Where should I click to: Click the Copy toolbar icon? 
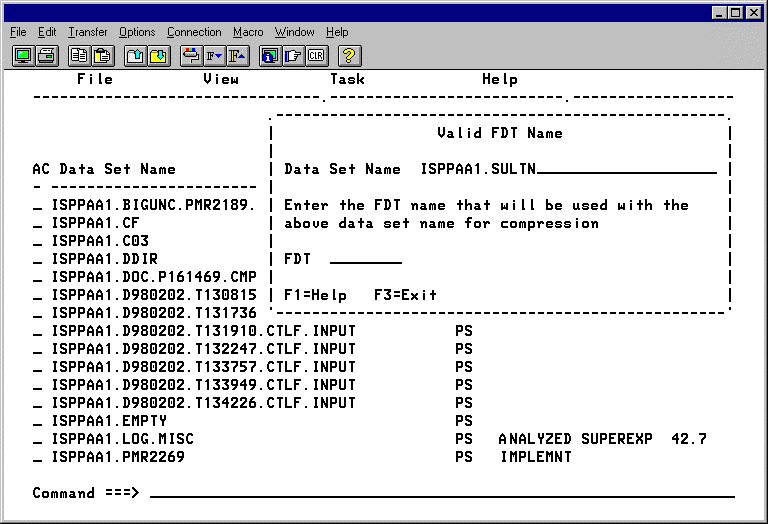point(78,56)
